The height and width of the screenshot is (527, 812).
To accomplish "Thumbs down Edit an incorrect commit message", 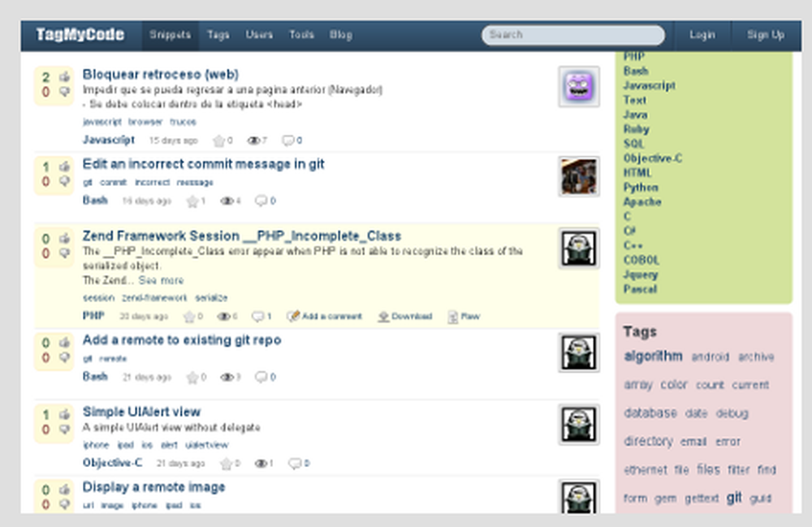I will (64, 181).
